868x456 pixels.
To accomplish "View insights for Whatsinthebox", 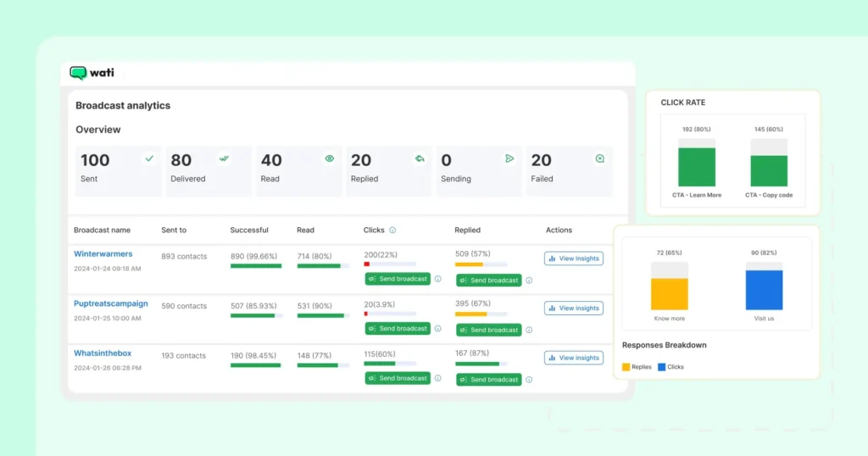I will point(573,358).
